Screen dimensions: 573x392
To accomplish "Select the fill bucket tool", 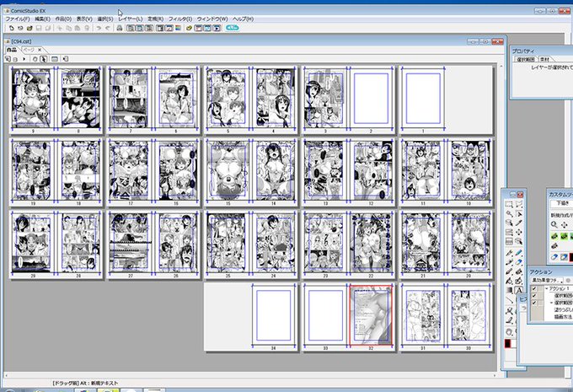I will coord(510,281).
